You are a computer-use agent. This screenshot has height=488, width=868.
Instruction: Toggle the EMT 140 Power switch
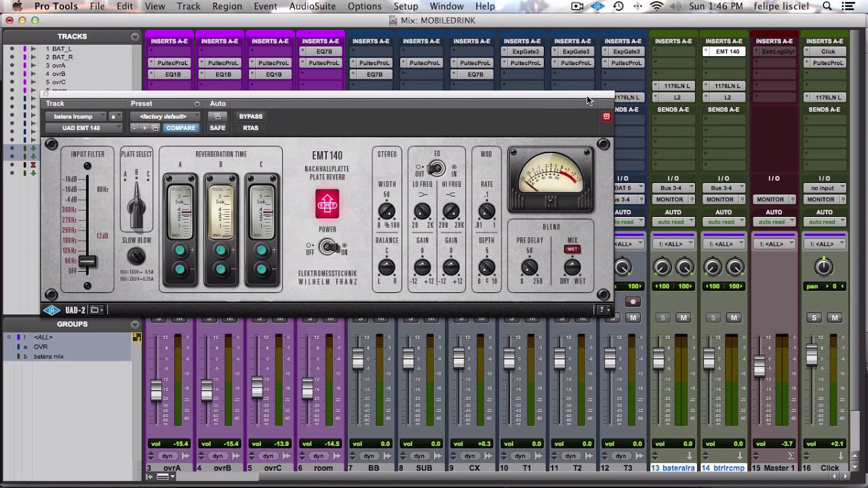[x=328, y=247]
